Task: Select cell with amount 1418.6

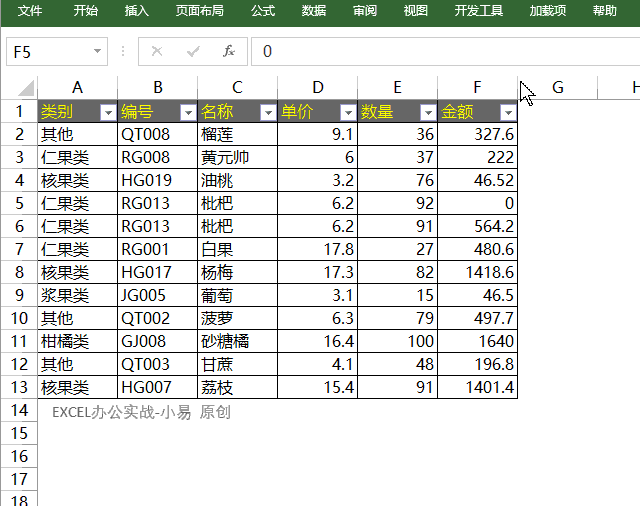Action: 478,272
